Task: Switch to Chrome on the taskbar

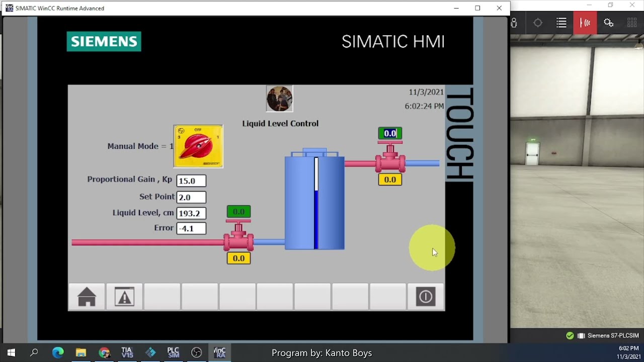Action: (104, 353)
